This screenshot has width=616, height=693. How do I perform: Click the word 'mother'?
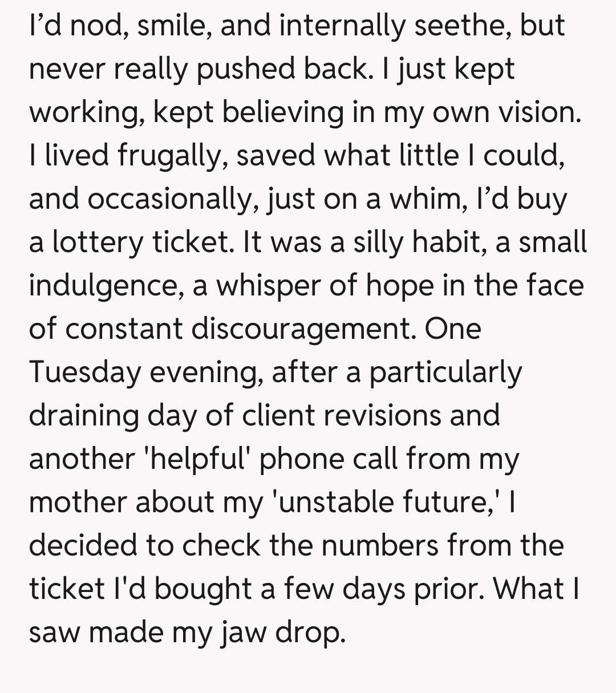click(78, 502)
